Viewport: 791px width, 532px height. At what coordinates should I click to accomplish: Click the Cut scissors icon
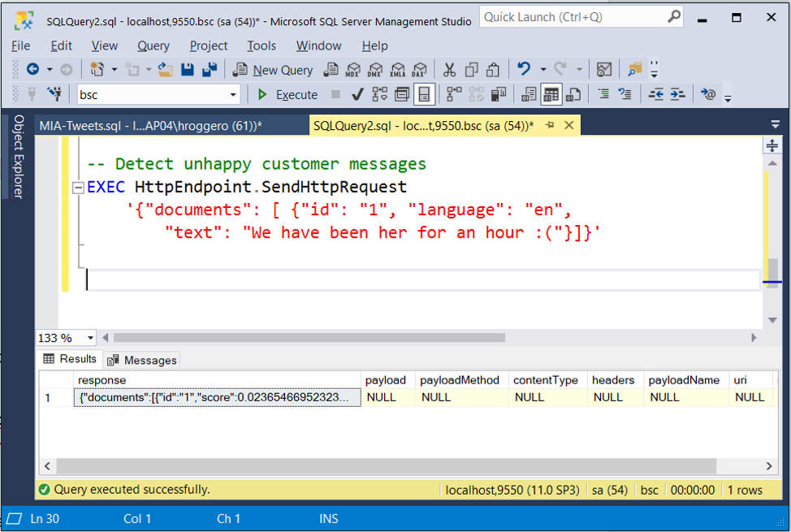tap(449, 69)
